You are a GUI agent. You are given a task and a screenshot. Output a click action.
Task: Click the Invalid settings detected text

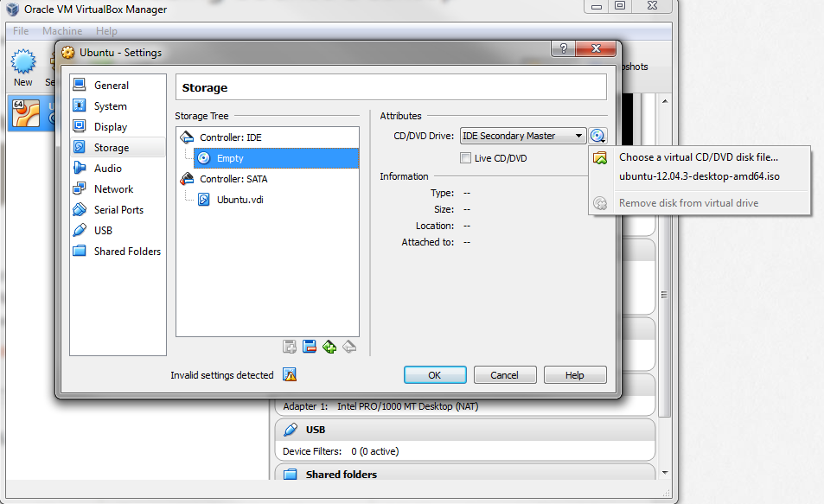tap(221, 375)
